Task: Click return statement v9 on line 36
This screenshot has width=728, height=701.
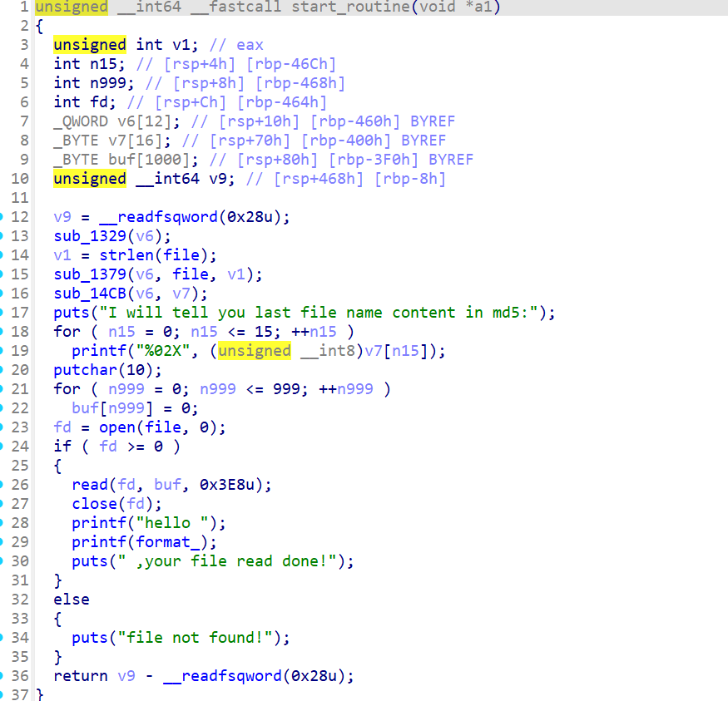Action: point(126,676)
